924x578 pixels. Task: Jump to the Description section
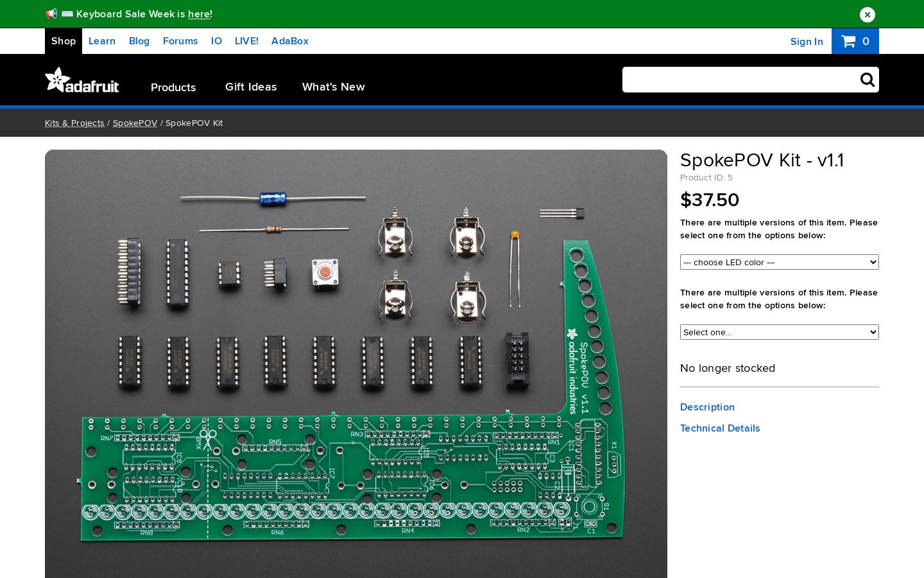(707, 407)
